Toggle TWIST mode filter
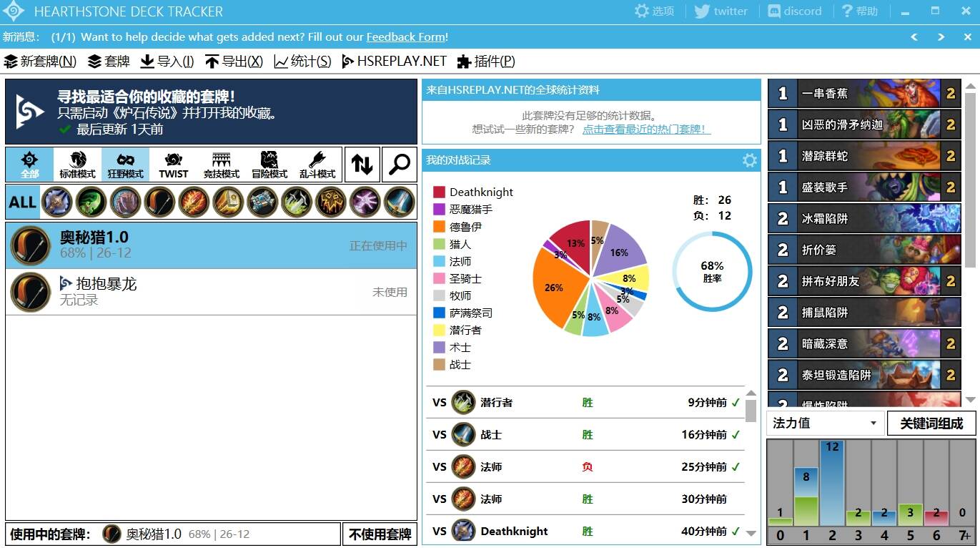Image resolution: width=980 pixels, height=548 pixels. pos(173,165)
